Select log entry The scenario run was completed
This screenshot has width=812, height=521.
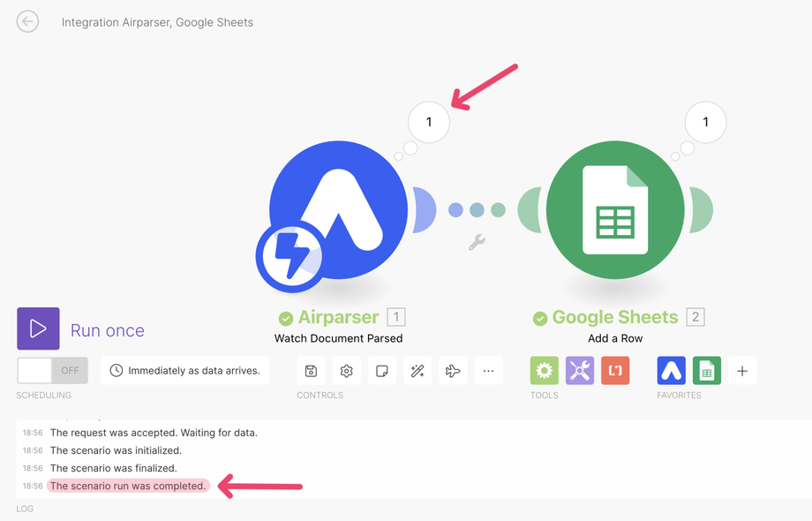(128, 486)
